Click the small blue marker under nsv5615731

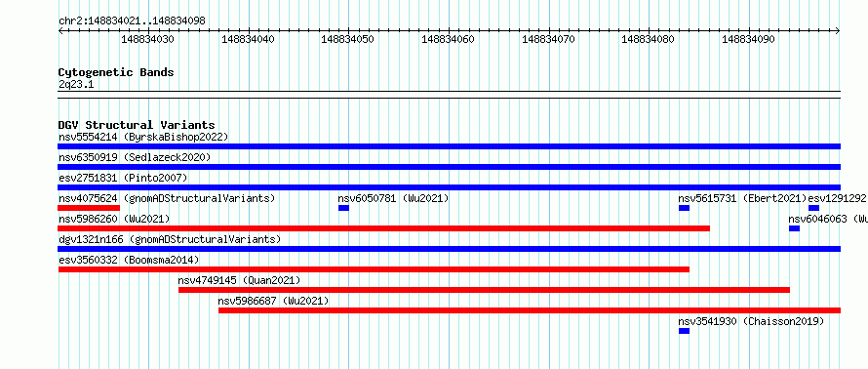684,208
